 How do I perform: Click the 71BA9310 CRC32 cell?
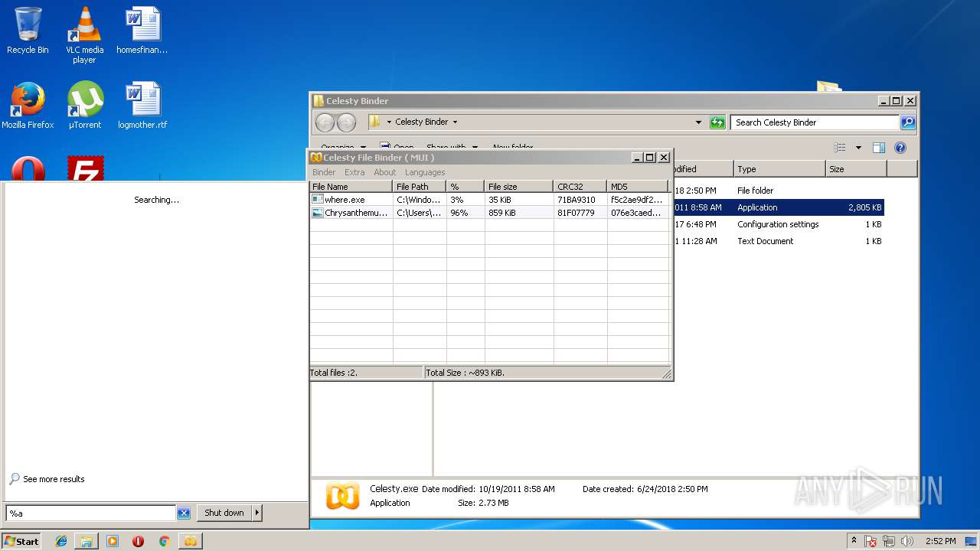(577, 200)
